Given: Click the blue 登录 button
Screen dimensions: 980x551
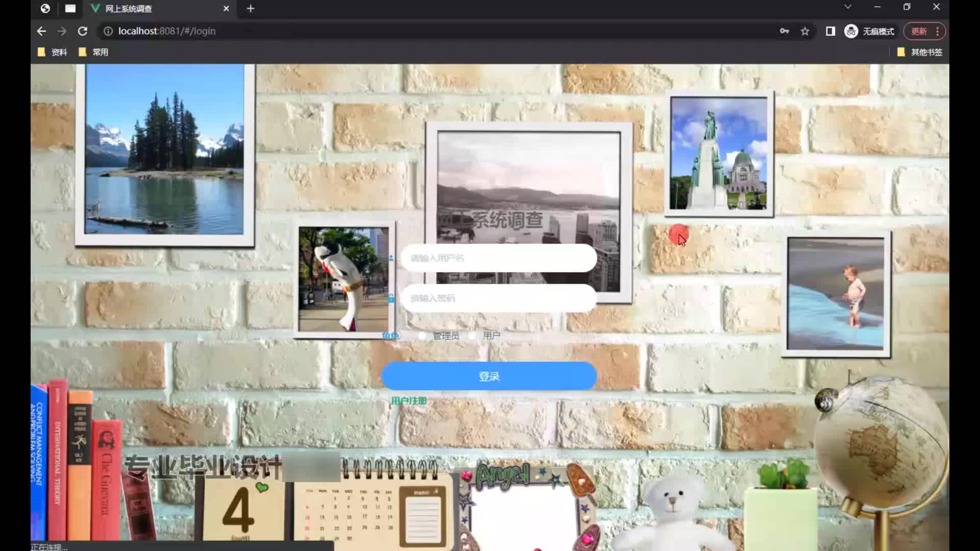Looking at the screenshot, I should (489, 377).
